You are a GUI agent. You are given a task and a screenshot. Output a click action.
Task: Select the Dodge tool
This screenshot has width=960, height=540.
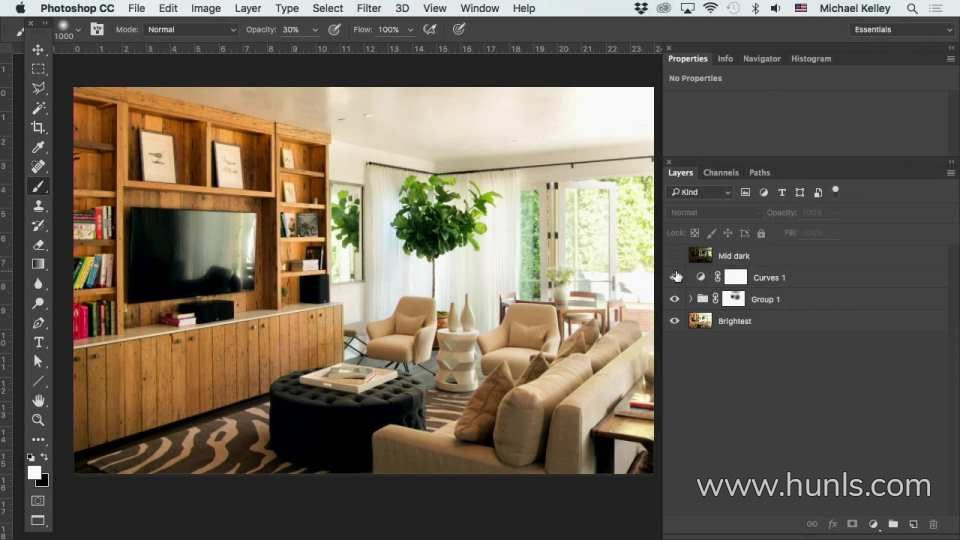tap(38, 303)
